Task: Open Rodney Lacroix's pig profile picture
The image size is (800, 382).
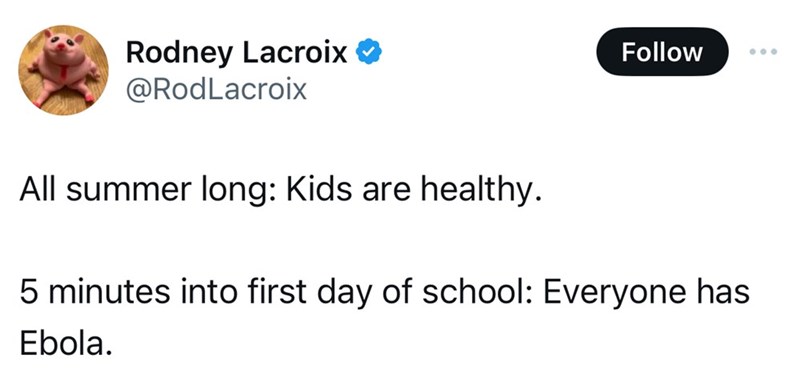Action: [63, 70]
